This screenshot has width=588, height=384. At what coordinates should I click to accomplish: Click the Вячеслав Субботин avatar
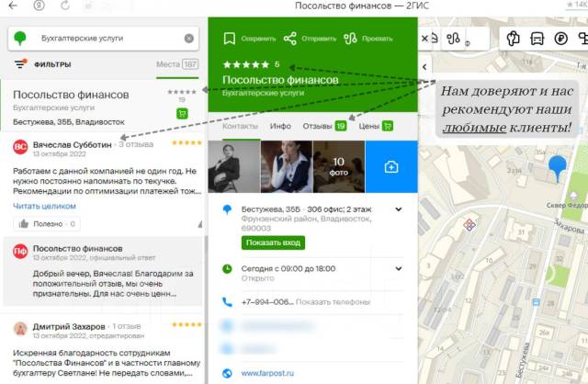[x=20, y=147]
